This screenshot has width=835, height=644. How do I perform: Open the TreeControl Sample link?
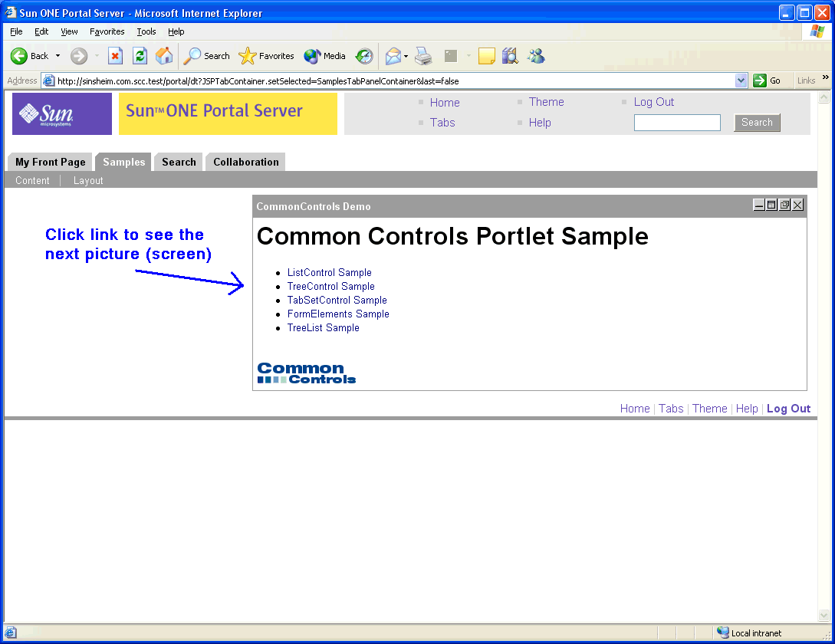point(331,287)
